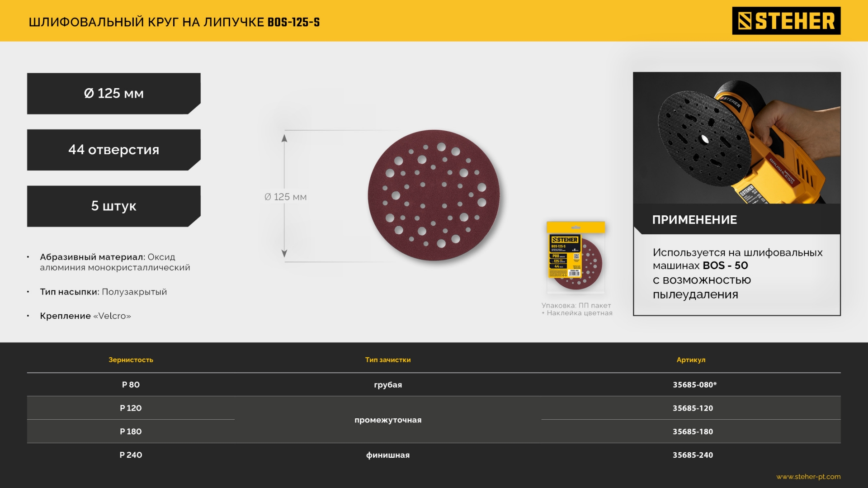This screenshot has width=868, height=488.
Task: Select article number 35685-240
Action: coord(693,455)
